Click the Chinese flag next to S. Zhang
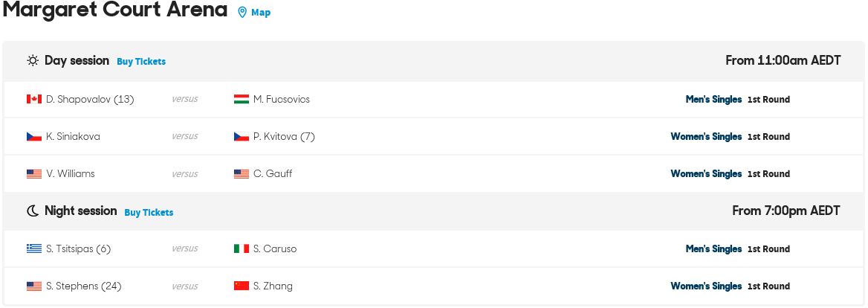868x308 pixels. (x=242, y=286)
